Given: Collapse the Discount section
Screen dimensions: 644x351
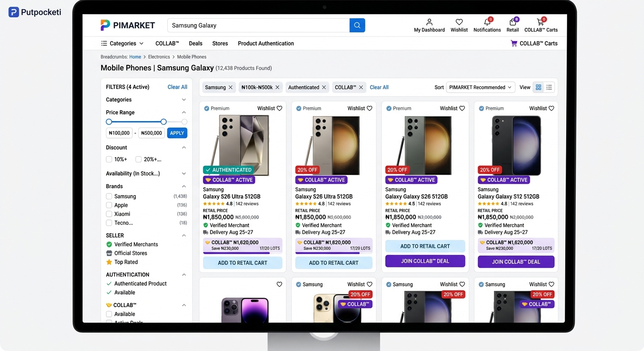Looking at the screenshot, I should 184,148.
